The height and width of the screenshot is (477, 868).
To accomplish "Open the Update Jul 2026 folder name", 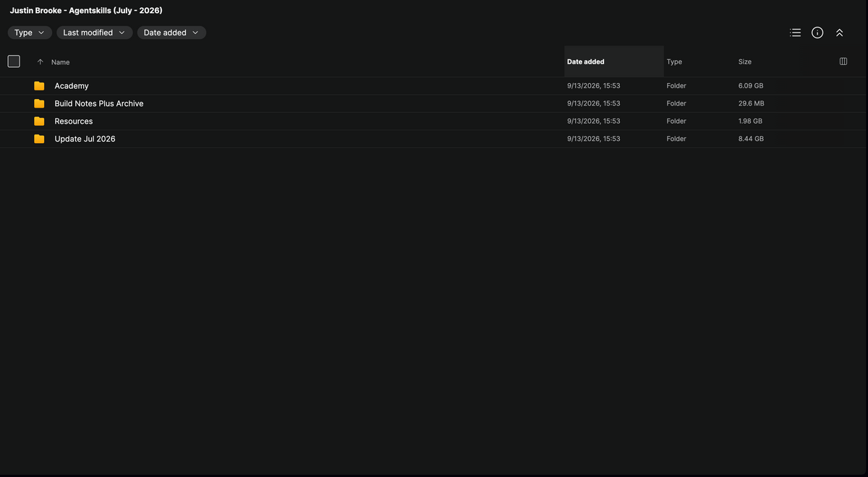I will (x=85, y=139).
